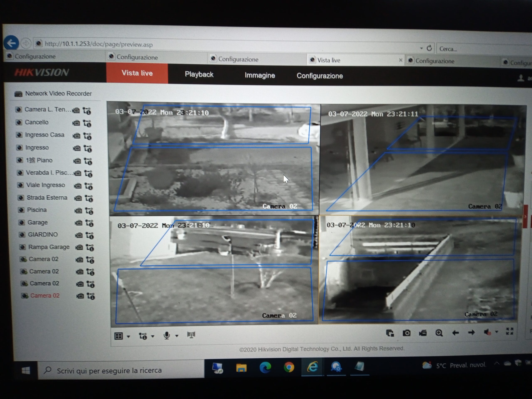Expand stream type dropdown arrow in toolbar
Viewport: 532px width, 399px height.
point(153,336)
